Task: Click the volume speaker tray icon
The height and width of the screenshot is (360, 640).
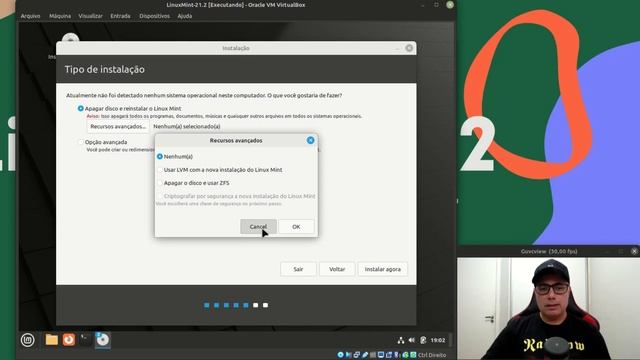Action: pyautogui.click(x=411, y=340)
